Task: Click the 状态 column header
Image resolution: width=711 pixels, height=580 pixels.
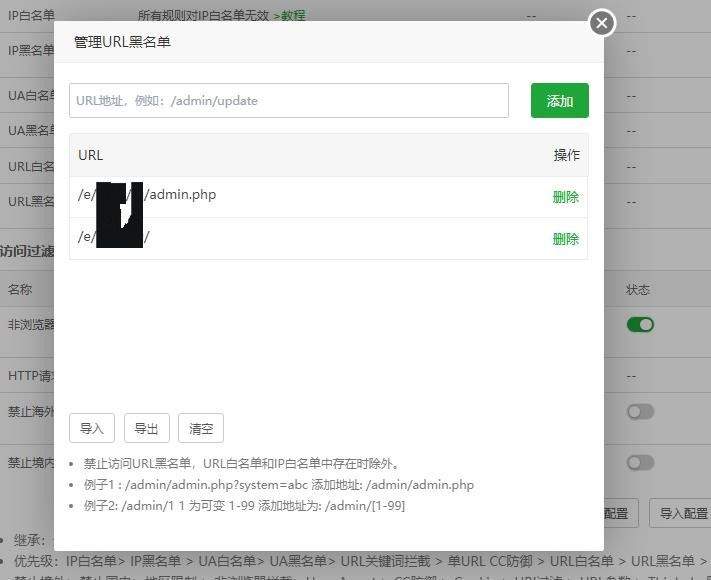Action: pyautogui.click(x=638, y=290)
